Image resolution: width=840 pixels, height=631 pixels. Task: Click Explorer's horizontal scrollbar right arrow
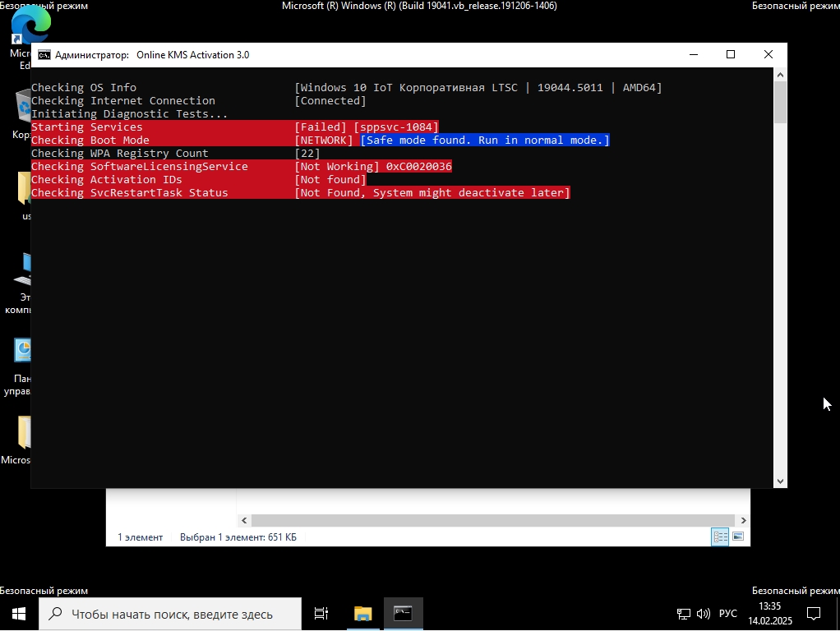click(x=744, y=520)
